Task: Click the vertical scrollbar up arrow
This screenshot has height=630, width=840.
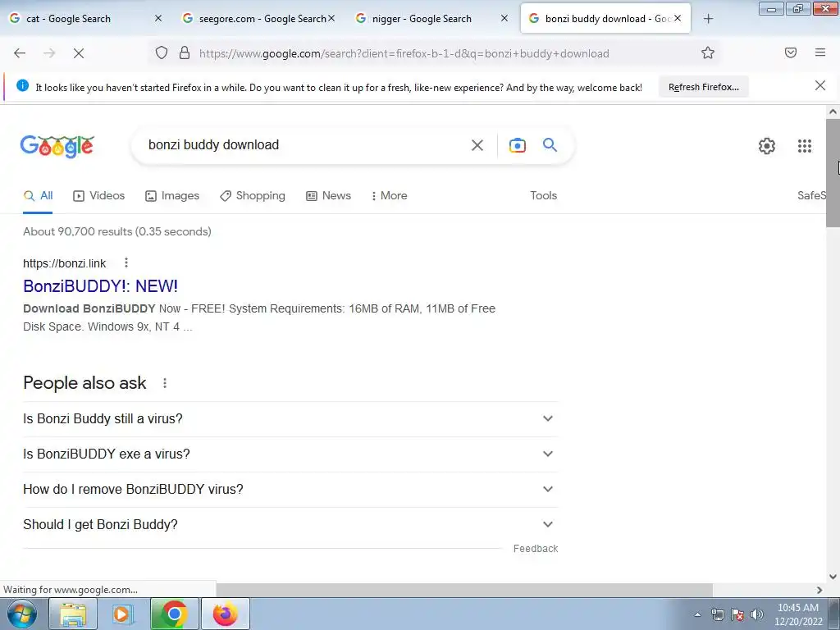Action: click(833, 112)
